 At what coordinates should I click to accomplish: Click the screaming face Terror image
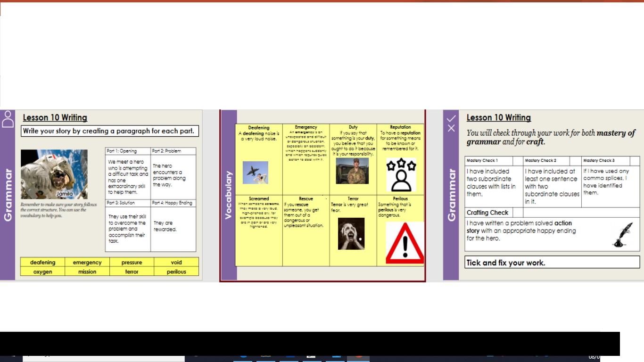[351, 234]
